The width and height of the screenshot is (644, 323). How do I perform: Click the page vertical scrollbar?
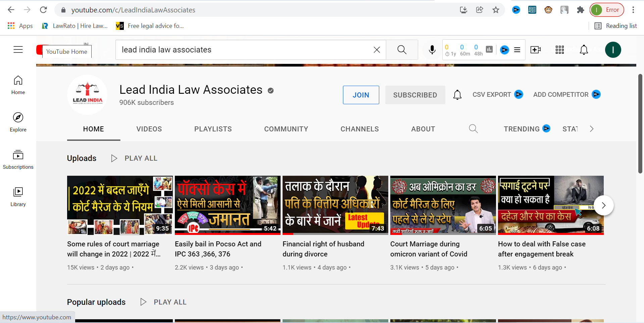pos(640,124)
